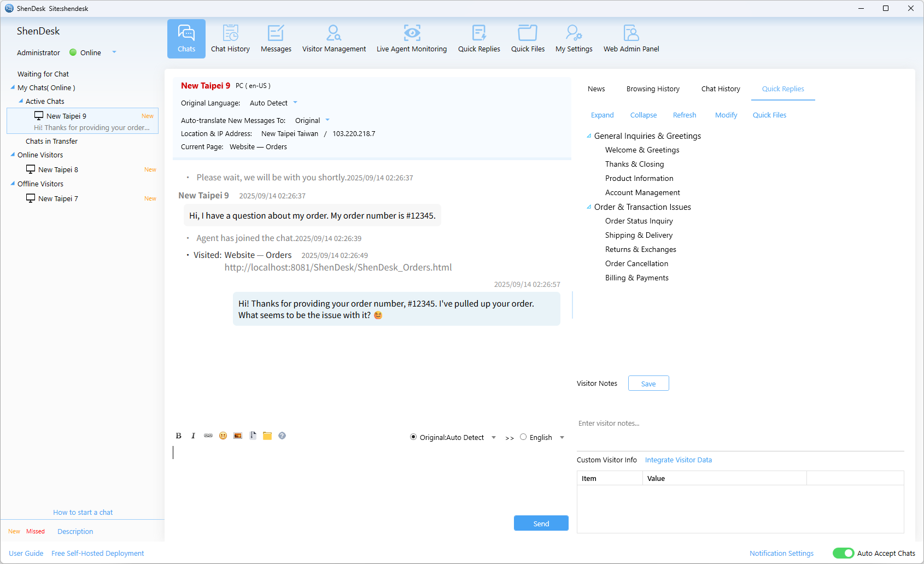The width and height of the screenshot is (924, 564).
Task: Disable the Auto Accept Chats toggle
Action: (843, 553)
